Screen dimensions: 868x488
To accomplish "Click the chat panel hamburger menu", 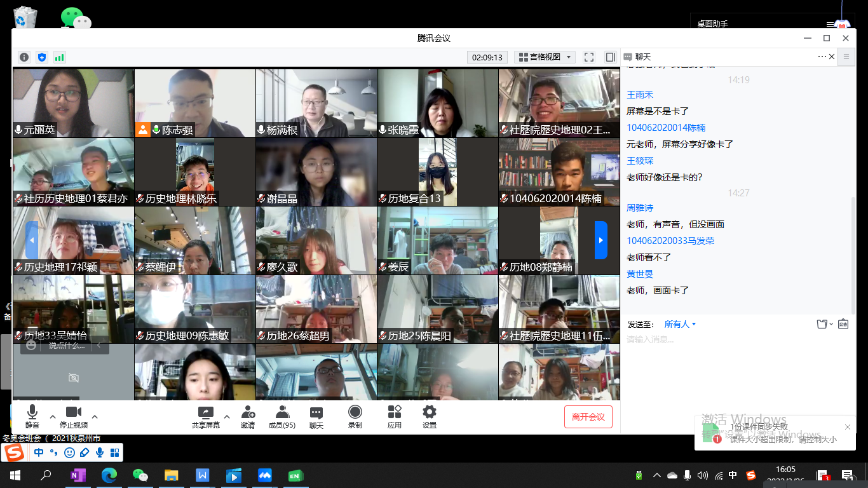I will point(846,57).
